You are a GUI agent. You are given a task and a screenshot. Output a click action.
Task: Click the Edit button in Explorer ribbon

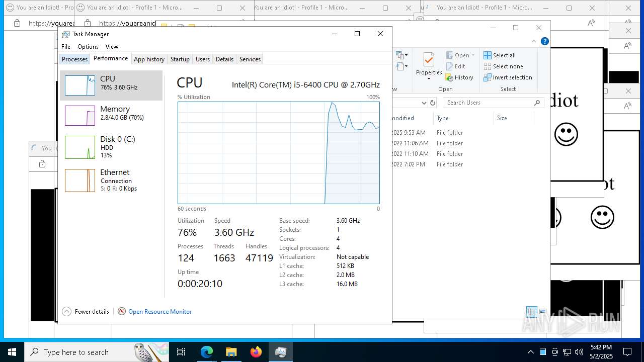pos(455,66)
